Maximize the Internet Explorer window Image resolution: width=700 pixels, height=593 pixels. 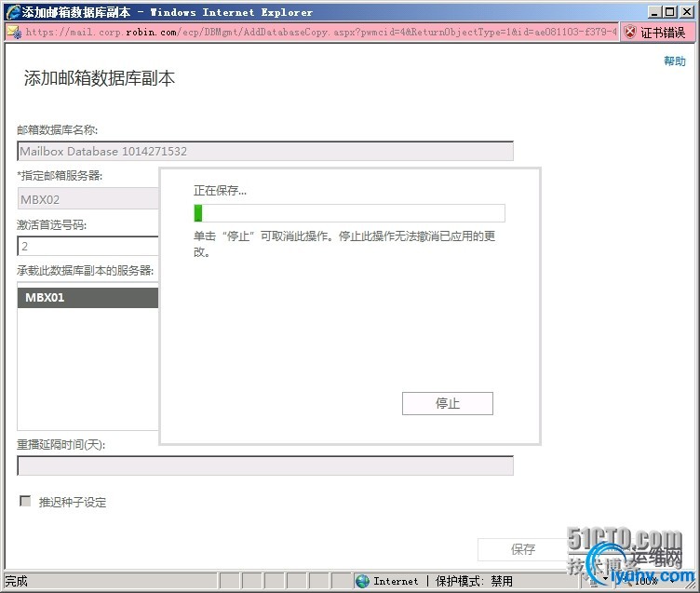pyautogui.click(x=670, y=12)
